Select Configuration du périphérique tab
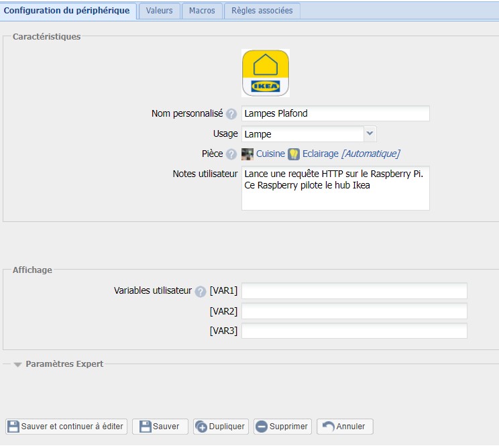This screenshot has width=499, height=448. coord(67,11)
